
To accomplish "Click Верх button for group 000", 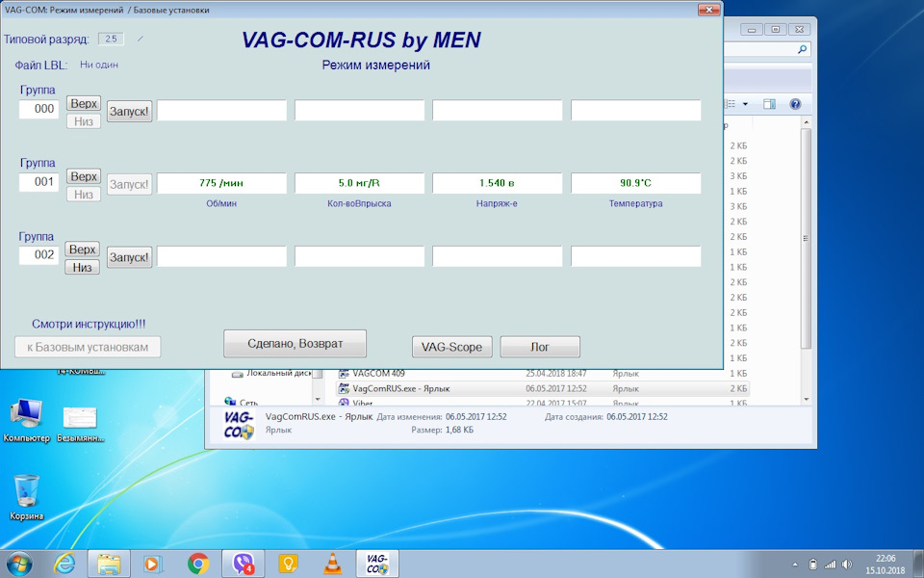I will [x=83, y=103].
